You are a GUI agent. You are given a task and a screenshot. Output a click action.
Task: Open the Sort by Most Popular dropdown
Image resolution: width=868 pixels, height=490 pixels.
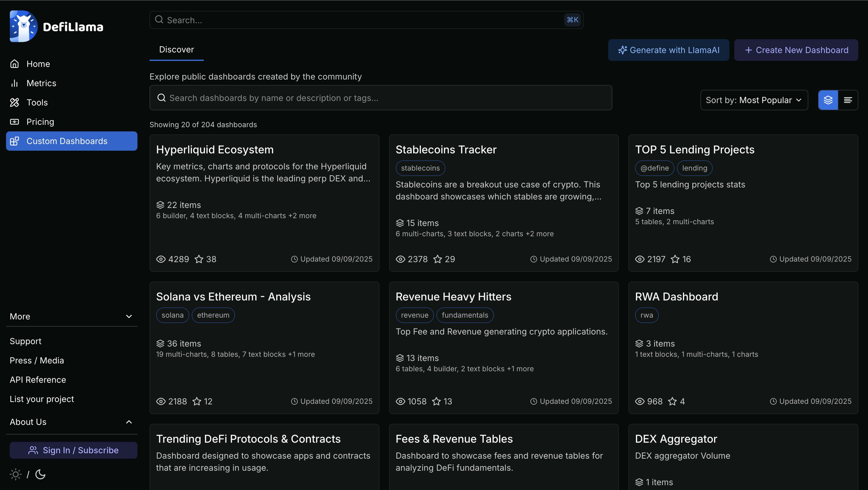[754, 100]
